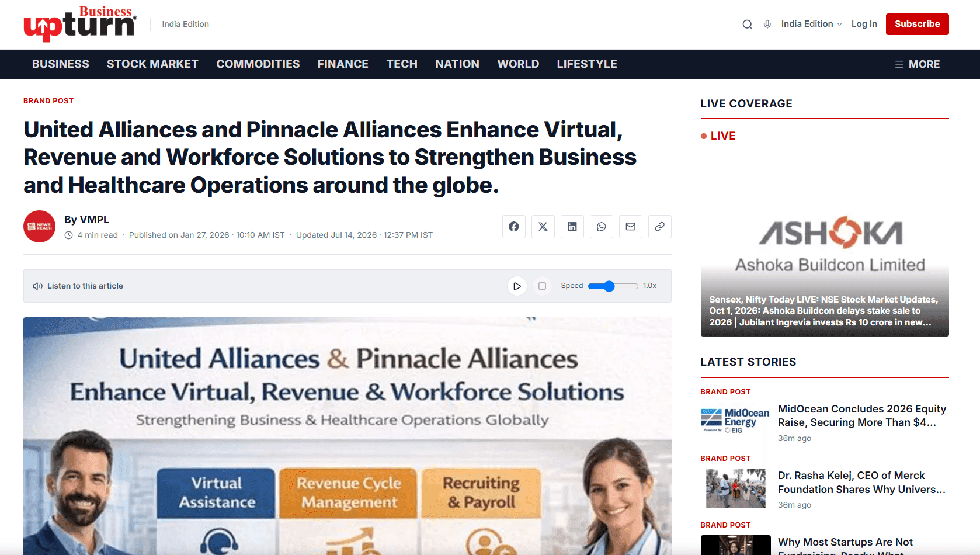The height and width of the screenshot is (555, 980).
Task: Click the Listen to this article speaker icon
Action: click(38, 286)
